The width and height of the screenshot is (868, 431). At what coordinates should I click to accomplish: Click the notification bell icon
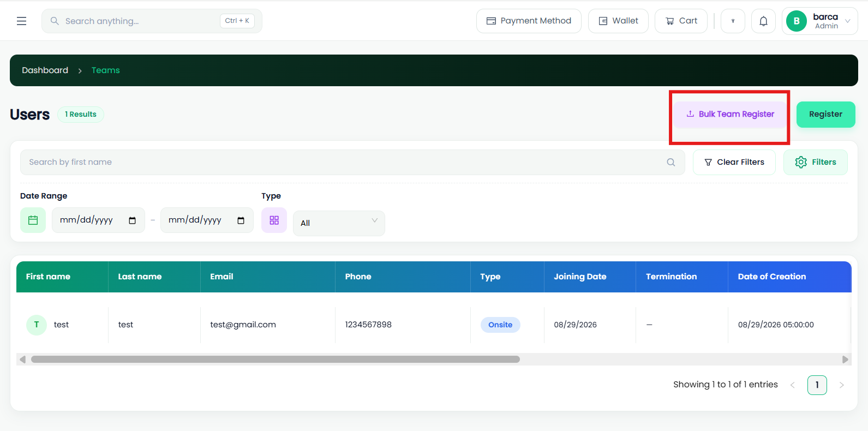(763, 21)
